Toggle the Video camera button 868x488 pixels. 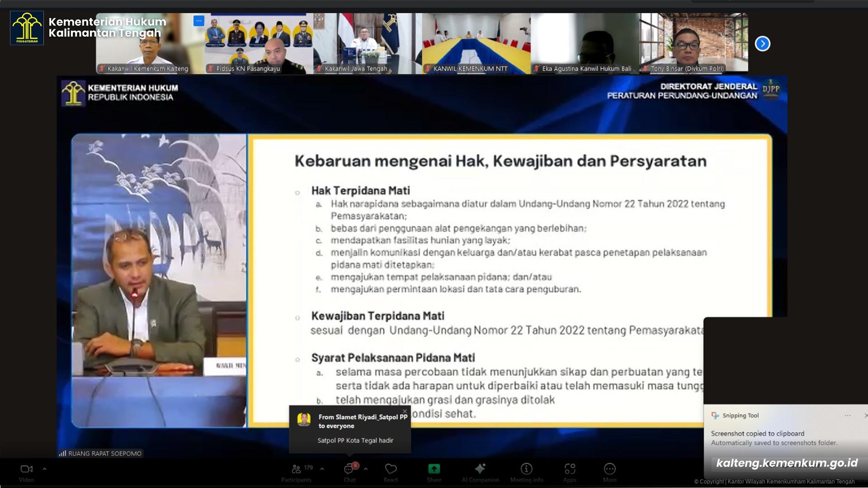pos(26,469)
